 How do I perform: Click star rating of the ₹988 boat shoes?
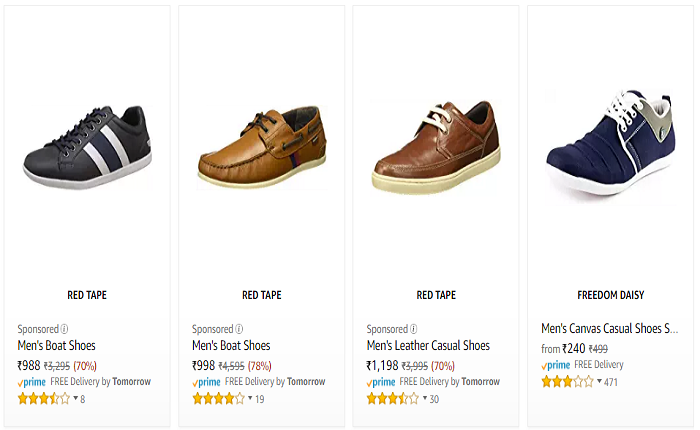(44, 398)
